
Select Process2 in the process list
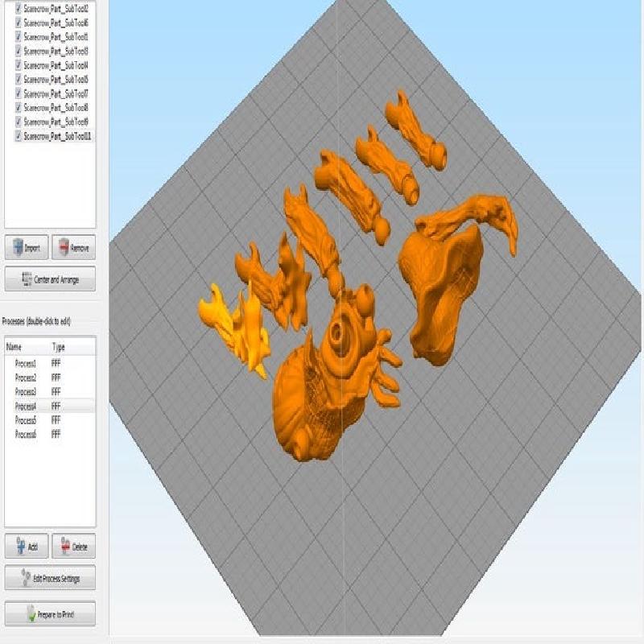[x=50, y=378]
